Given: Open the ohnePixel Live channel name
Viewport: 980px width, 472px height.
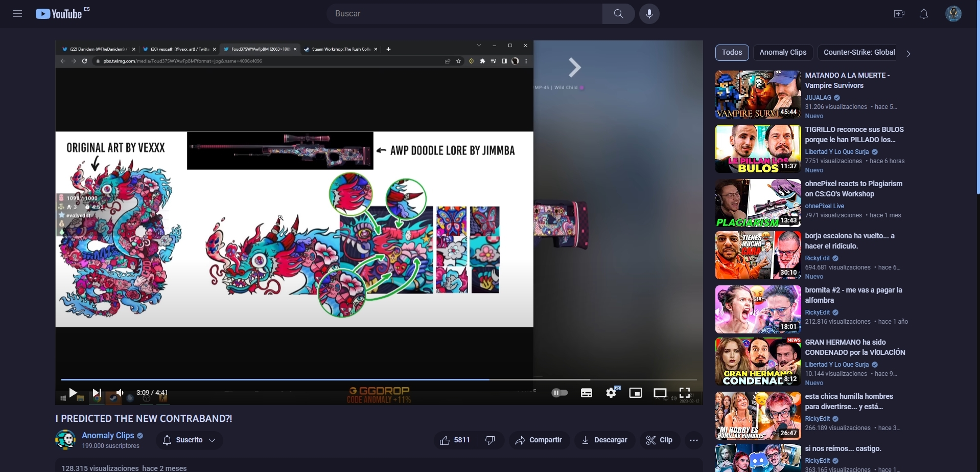Looking at the screenshot, I should point(824,206).
